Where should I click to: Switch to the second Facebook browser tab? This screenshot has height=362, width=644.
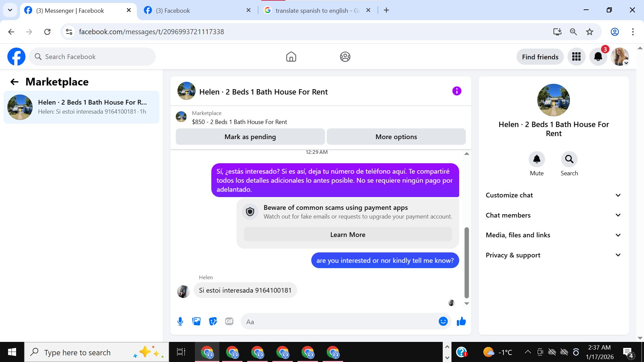197,10
